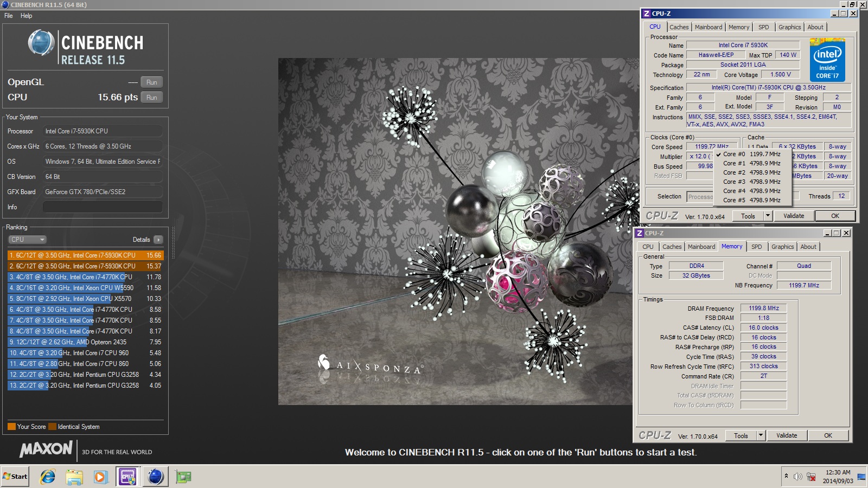Screen dimensions: 868x488
Task: Select Core #1 in the core clock menu
Action: (x=752, y=163)
